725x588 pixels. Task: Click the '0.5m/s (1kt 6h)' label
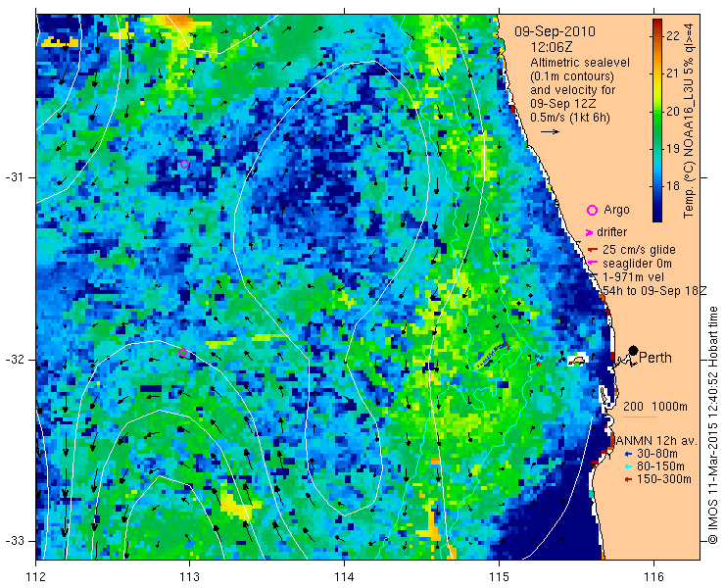coord(570,117)
